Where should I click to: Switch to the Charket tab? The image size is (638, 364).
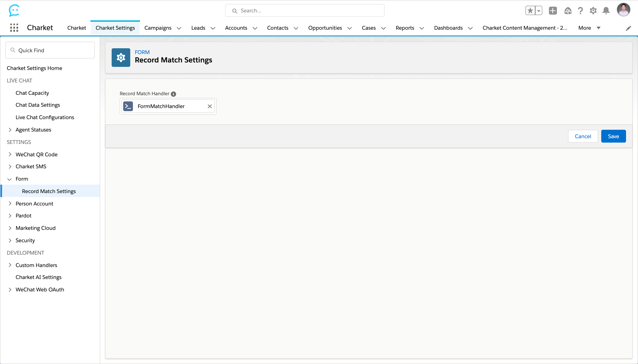point(76,28)
